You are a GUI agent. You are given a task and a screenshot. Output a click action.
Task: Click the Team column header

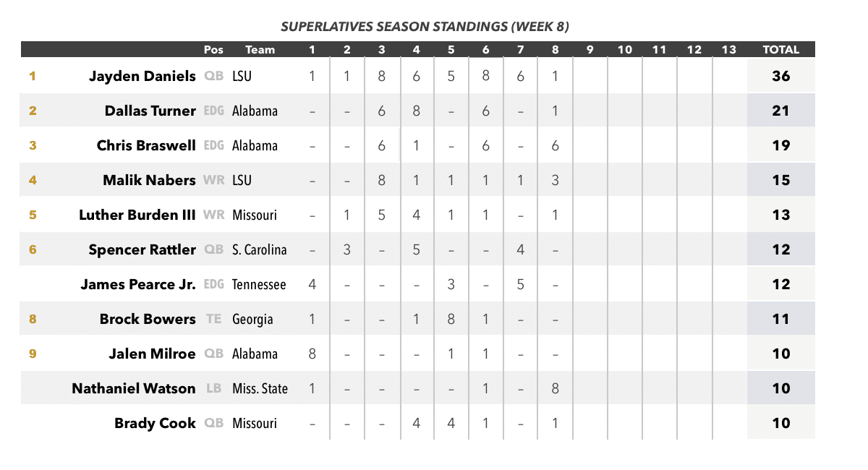[260, 50]
